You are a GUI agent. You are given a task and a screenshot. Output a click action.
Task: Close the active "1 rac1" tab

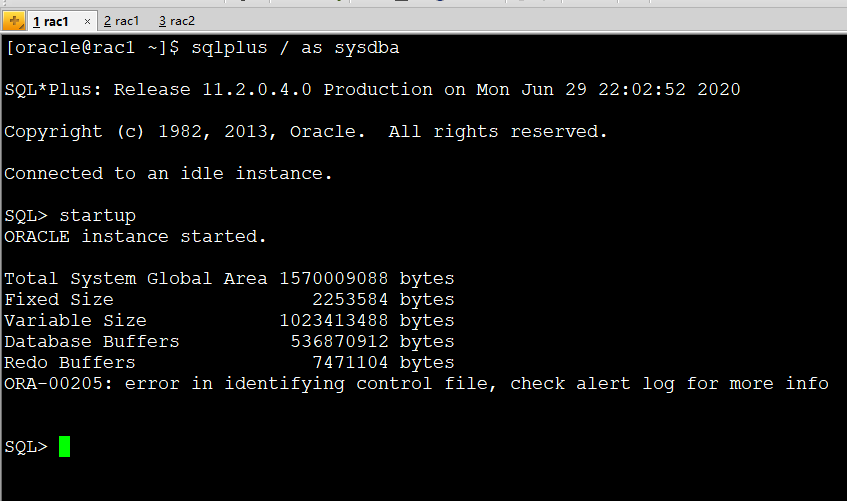(x=86, y=21)
